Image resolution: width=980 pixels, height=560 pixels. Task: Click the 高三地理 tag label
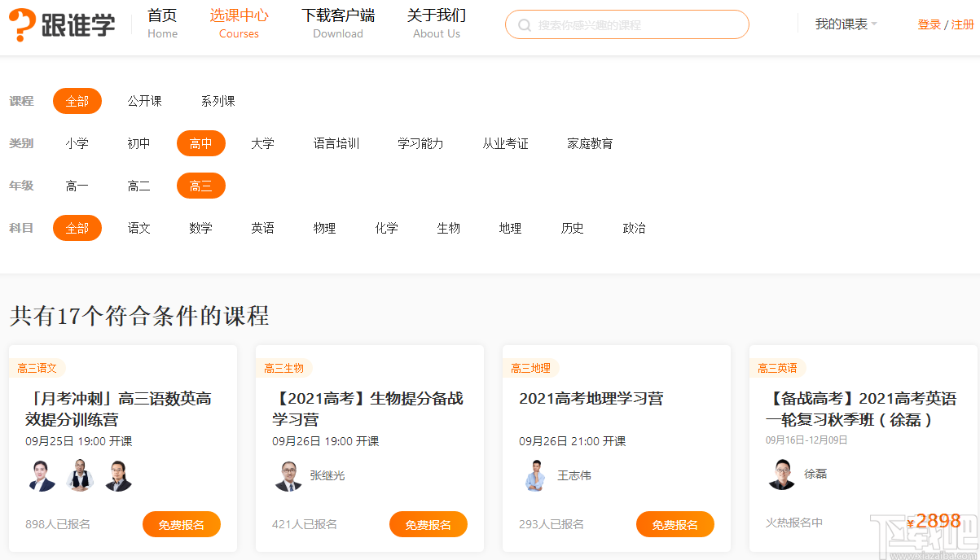(x=531, y=368)
